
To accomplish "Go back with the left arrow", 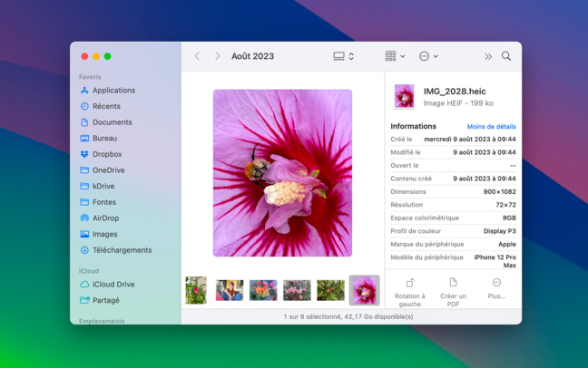I will 197,56.
